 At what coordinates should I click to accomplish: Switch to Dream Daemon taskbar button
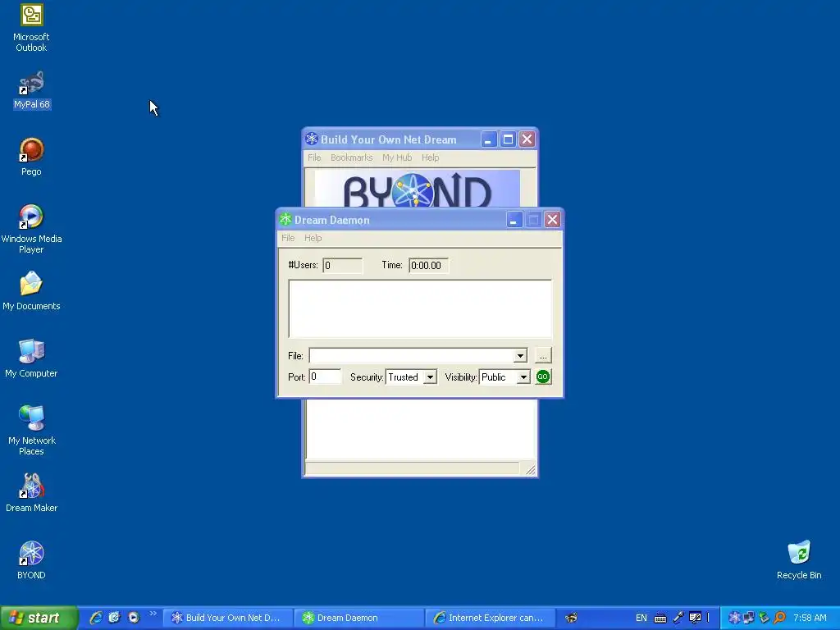tap(358, 618)
